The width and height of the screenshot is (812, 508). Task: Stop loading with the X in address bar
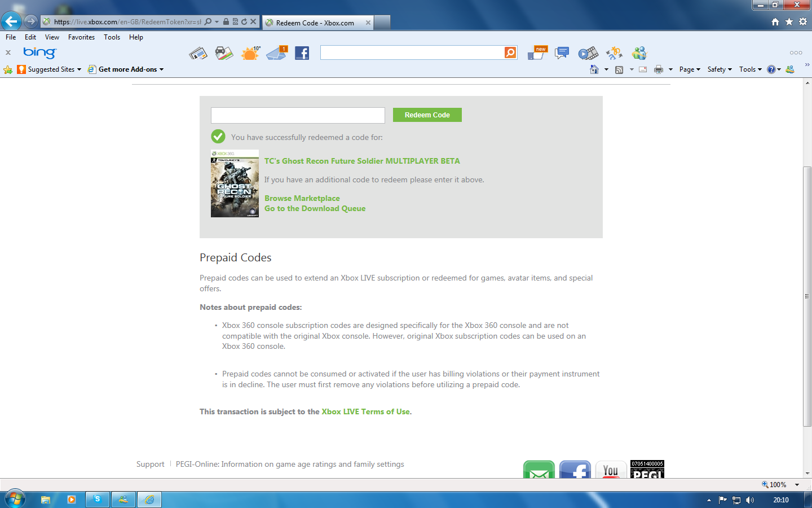[253, 21]
